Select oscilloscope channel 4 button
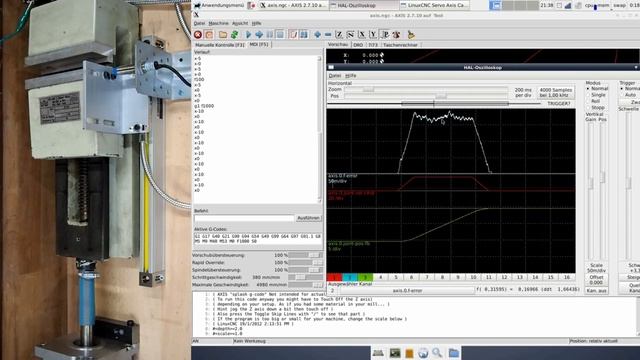 point(380,277)
